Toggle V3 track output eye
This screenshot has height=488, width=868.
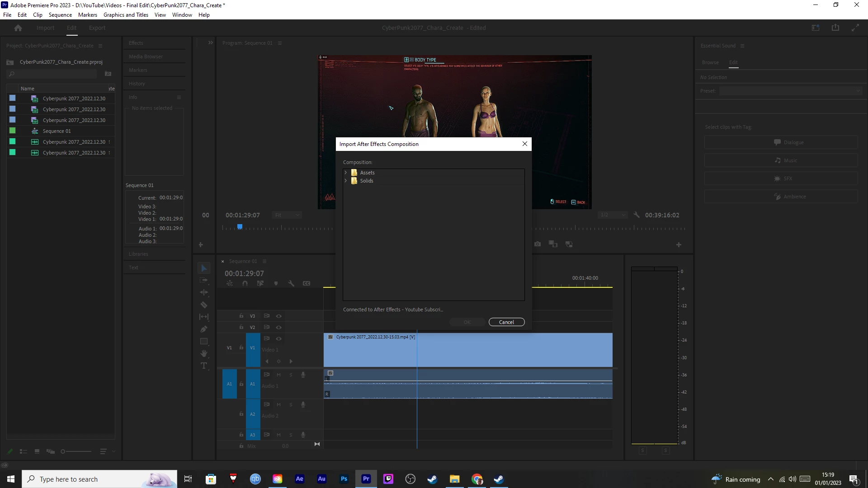279,316
